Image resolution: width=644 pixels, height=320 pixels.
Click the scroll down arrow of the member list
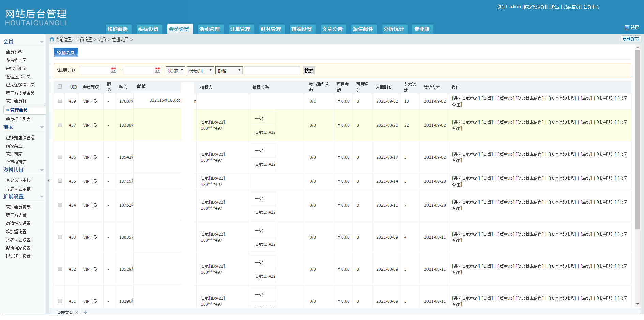(x=638, y=304)
